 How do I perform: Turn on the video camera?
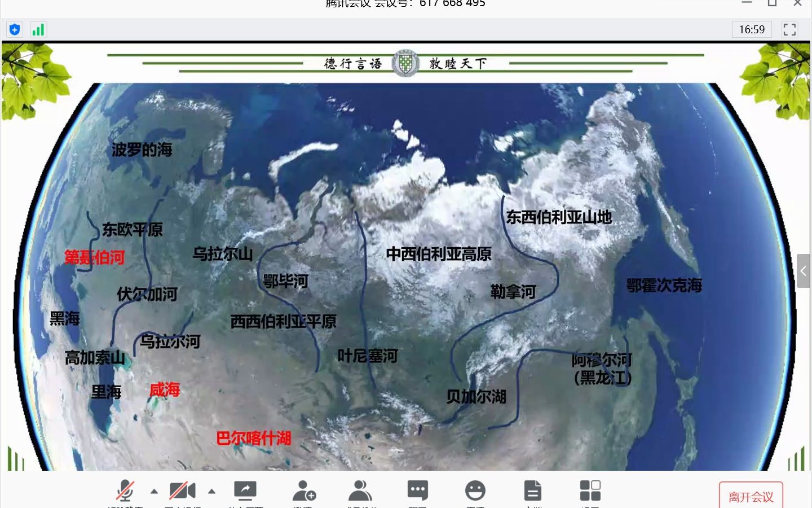(x=182, y=490)
